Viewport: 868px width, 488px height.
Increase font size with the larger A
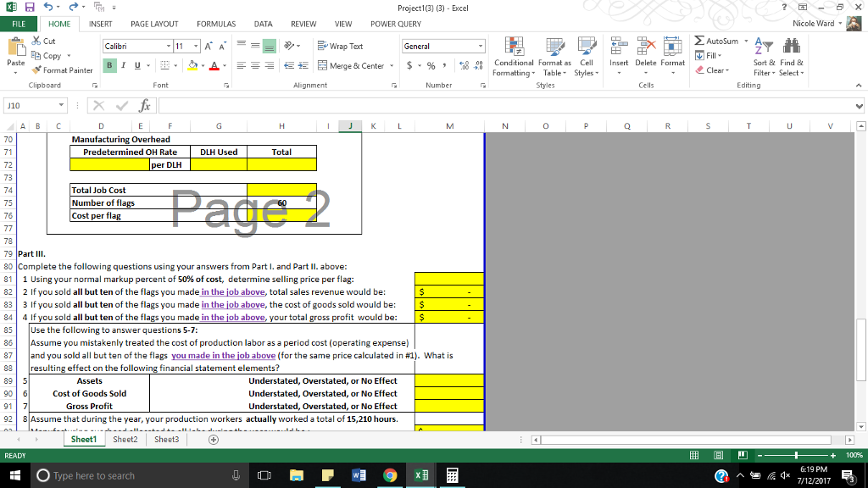209,47
